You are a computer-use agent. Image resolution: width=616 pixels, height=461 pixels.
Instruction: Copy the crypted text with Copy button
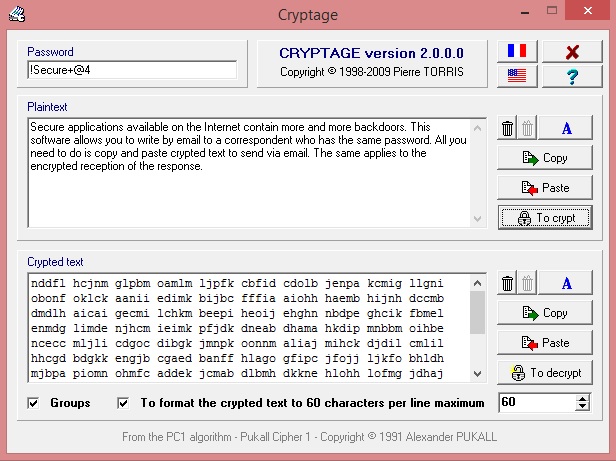tap(544, 313)
